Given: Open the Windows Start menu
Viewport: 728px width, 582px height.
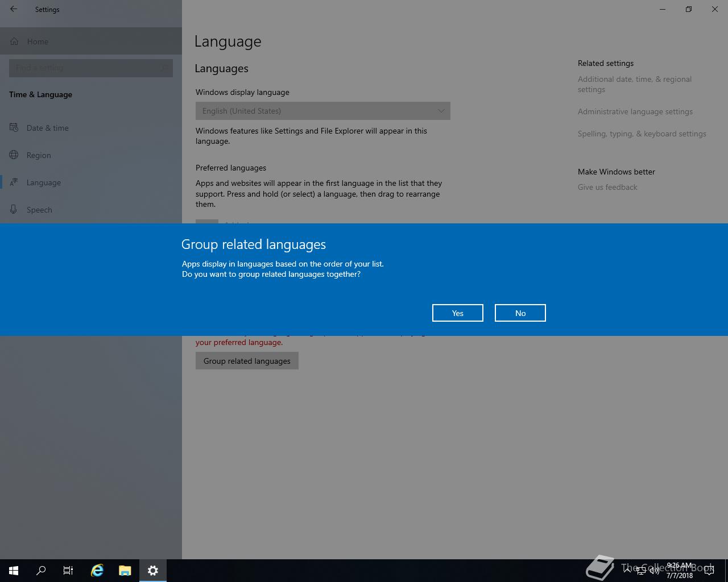Looking at the screenshot, I should (14, 571).
